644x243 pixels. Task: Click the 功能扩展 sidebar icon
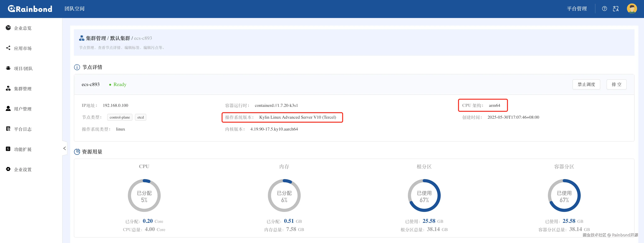[8, 149]
